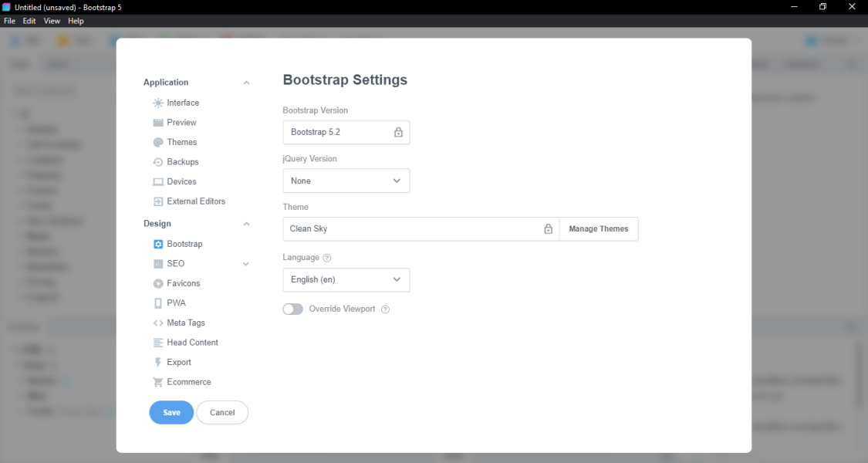
Task: Select the Export label in sidebar
Action: [x=179, y=362]
